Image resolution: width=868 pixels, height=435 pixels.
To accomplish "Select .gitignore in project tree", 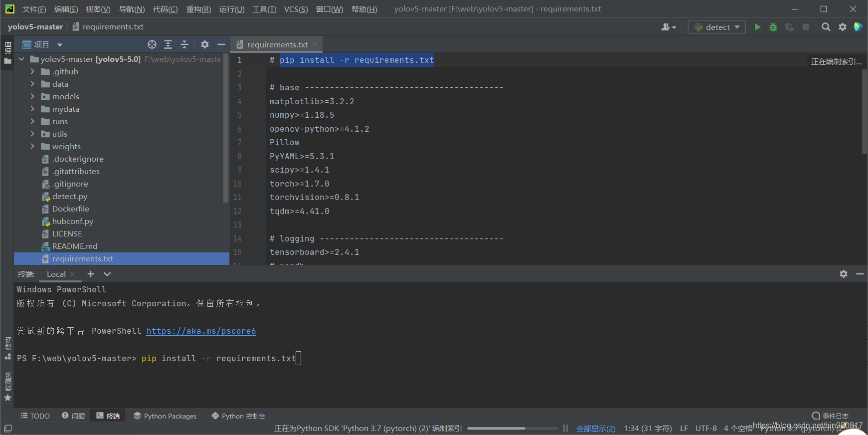I will tap(70, 184).
